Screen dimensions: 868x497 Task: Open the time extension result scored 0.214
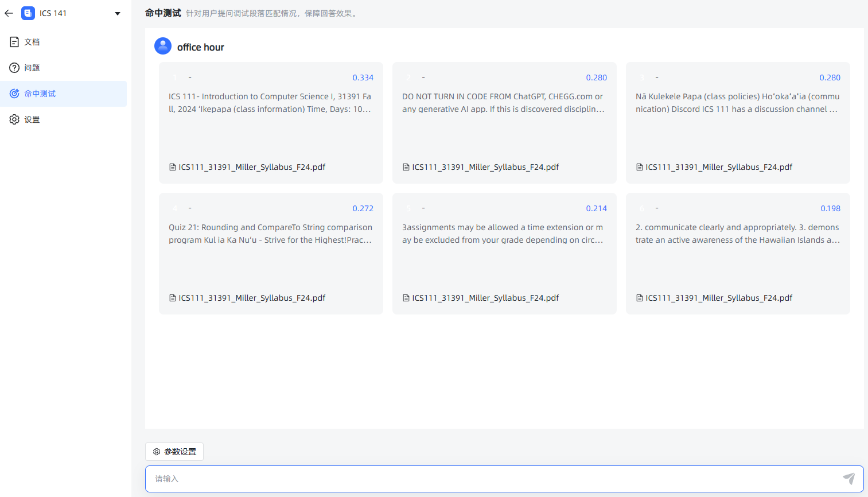[504, 253]
